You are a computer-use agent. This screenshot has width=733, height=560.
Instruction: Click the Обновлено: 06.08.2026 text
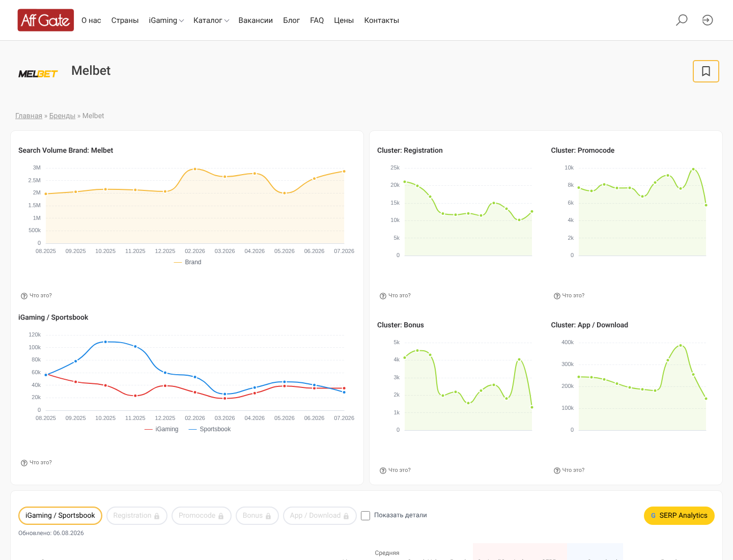point(51,533)
